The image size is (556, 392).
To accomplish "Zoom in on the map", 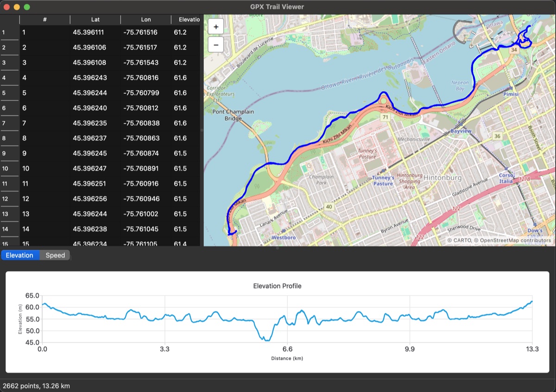I will point(216,26).
